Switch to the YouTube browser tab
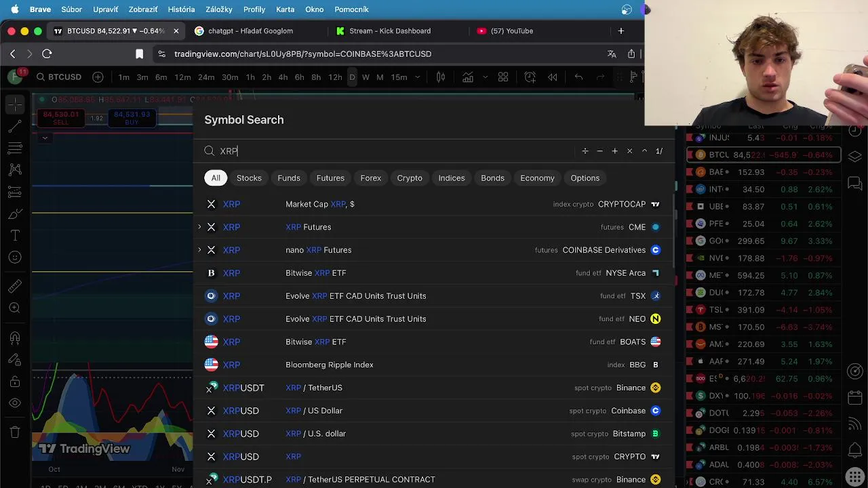Image resolution: width=868 pixels, height=488 pixels. [505, 31]
